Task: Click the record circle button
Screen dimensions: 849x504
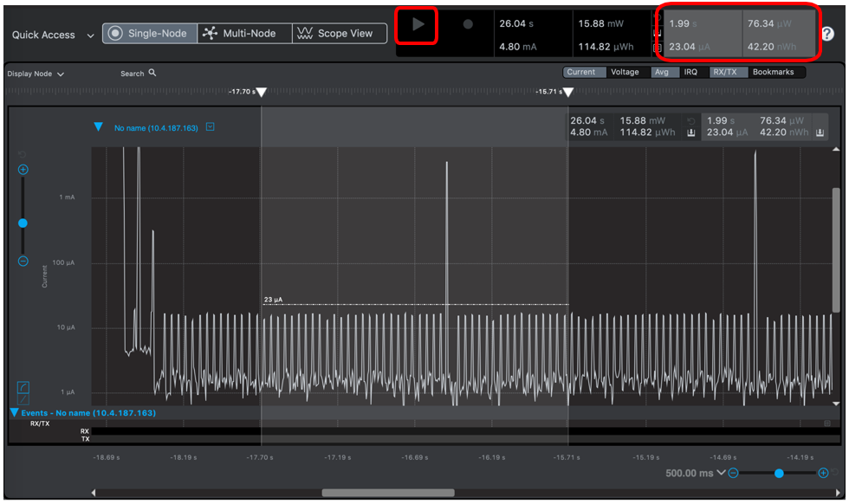Action: click(x=468, y=24)
